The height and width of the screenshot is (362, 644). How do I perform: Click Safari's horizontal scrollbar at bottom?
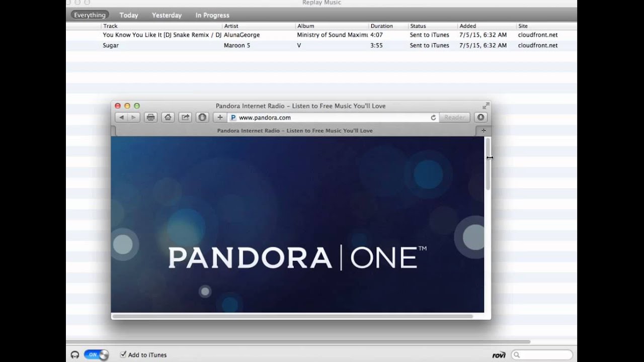point(293,317)
